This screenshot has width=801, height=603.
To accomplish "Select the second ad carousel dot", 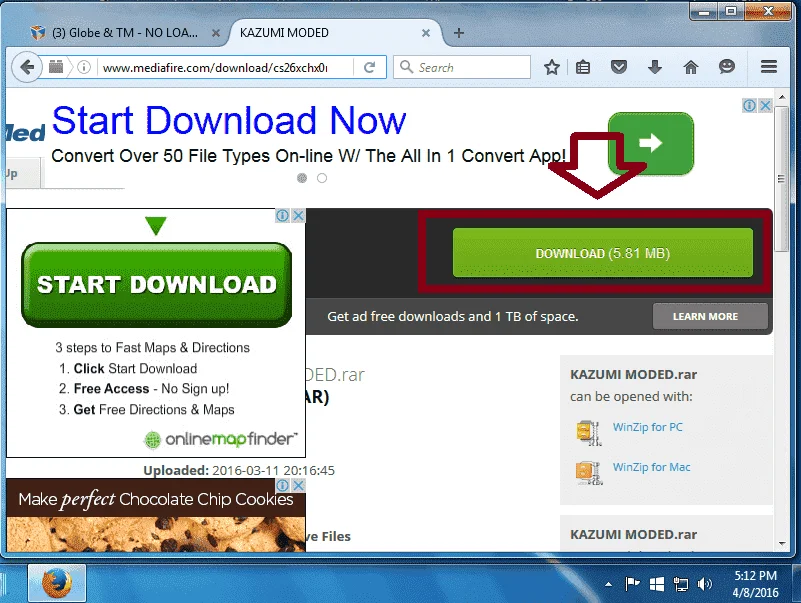I will (322, 178).
